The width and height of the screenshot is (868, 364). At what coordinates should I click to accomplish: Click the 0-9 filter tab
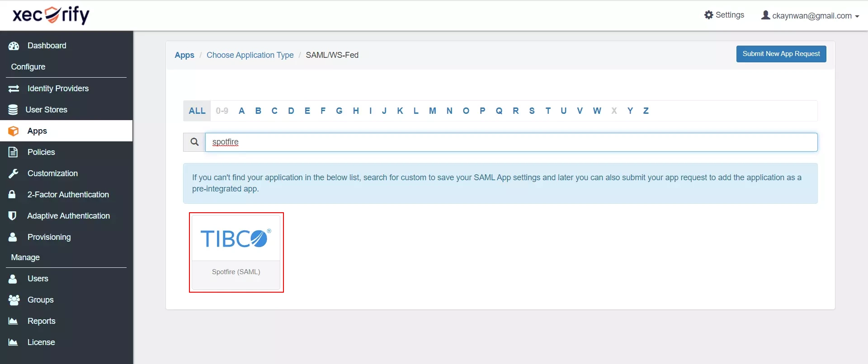click(x=222, y=111)
